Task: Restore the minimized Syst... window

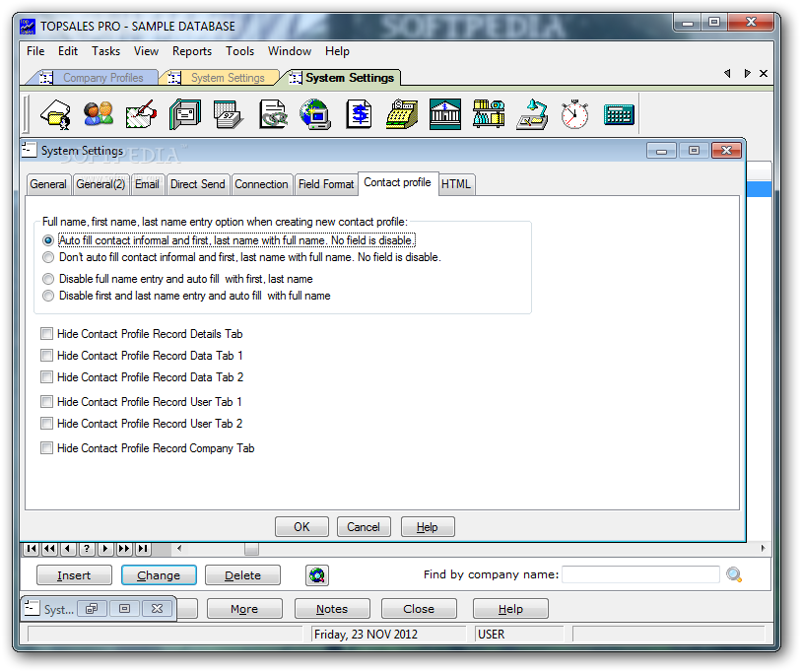Action: coord(92,609)
